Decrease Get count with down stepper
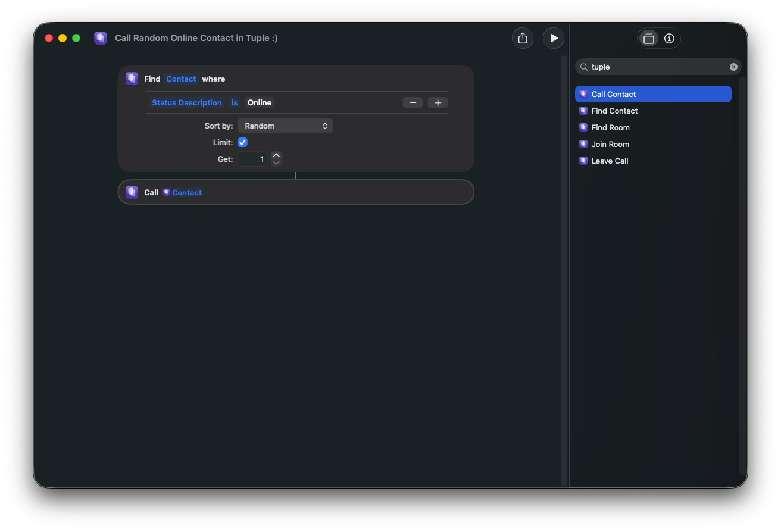This screenshot has height=532, width=781. click(x=276, y=162)
